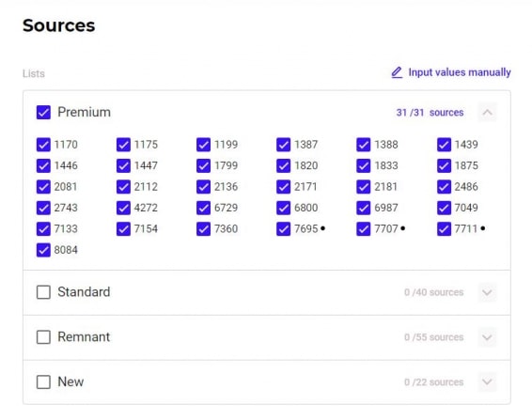The height and width of the screenshot is (420, 532).
Task: Deselect source 2136
Action: point(203,187)
